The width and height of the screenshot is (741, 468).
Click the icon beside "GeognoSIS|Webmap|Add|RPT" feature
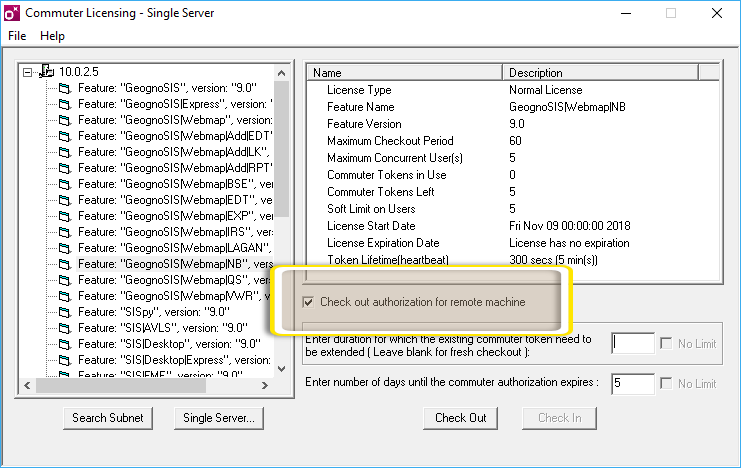tap(65, 168)
